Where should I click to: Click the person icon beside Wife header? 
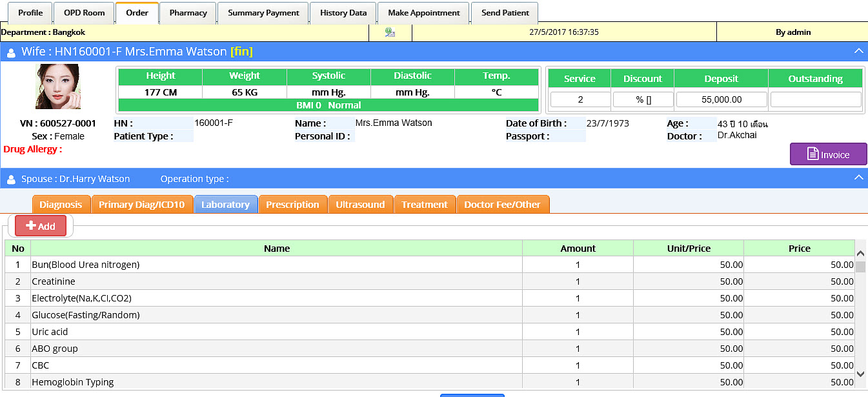tap(11, 52)
